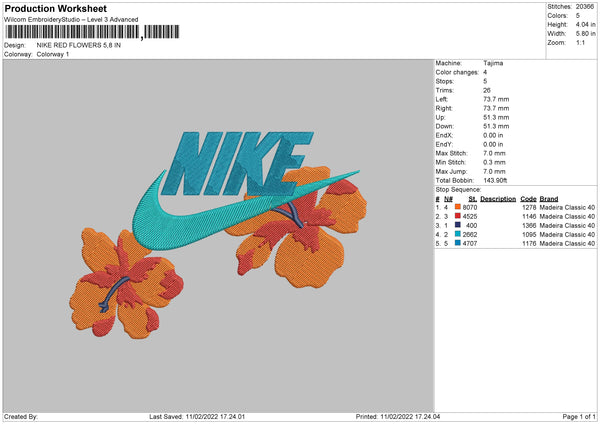Select stitch count 8070 in stop list
600x424 pixels.
coord(470,207)
